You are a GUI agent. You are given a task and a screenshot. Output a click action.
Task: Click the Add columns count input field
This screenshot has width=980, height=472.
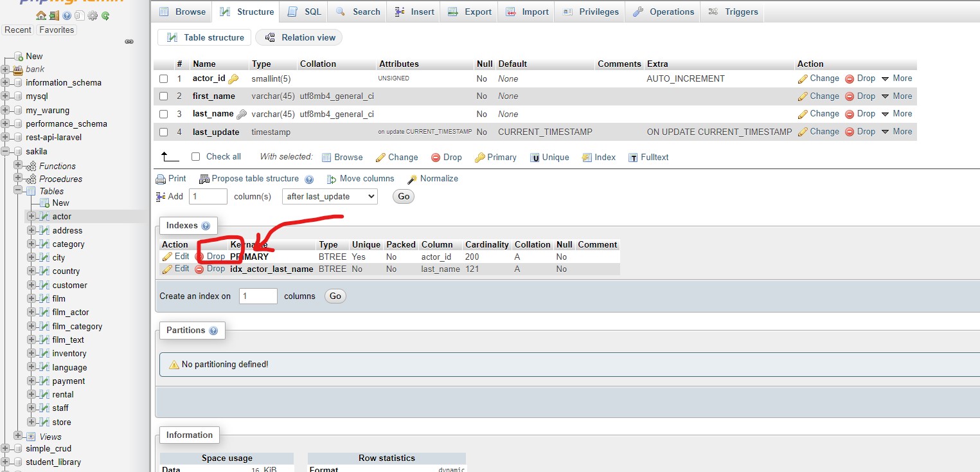click(x=208, y=197)
